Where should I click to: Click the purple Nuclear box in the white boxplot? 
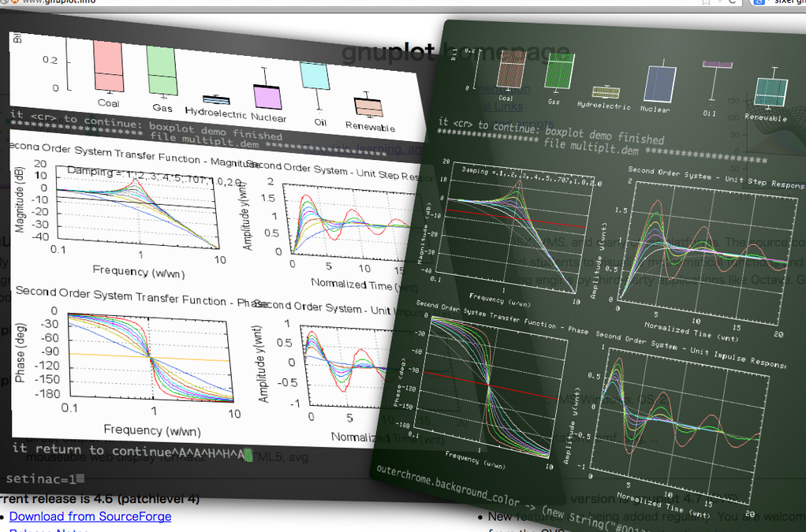pos(267,97)
